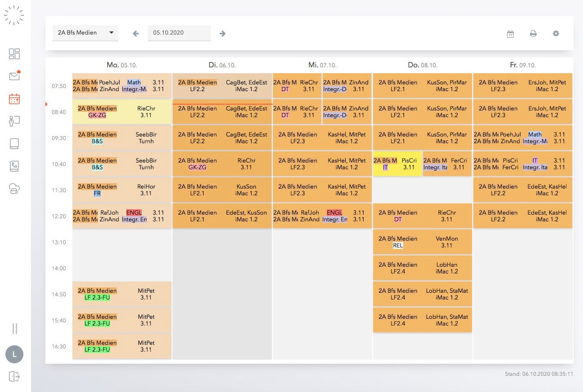Viewport: 583px width, 392px height.
Task: Go to previous week with left arrow
Action: tap(136, 34)
